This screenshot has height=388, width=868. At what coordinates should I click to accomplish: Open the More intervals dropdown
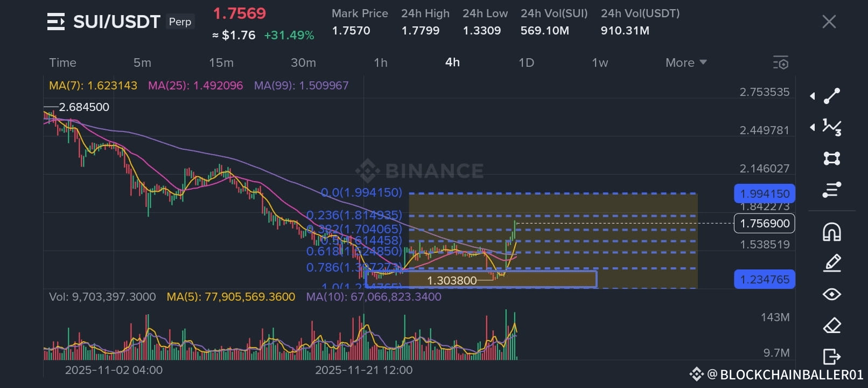click(x=686, y=63)
